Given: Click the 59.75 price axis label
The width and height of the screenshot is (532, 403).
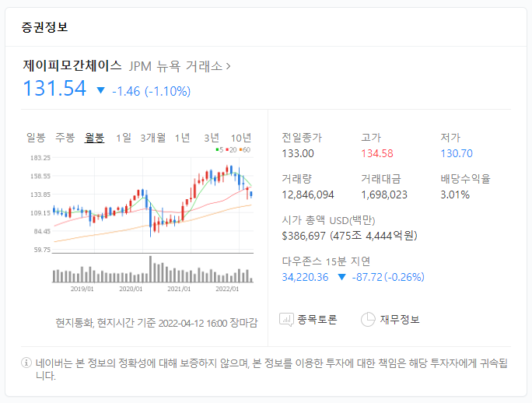Looking at the screenshot, I should (x=42, y=250).
